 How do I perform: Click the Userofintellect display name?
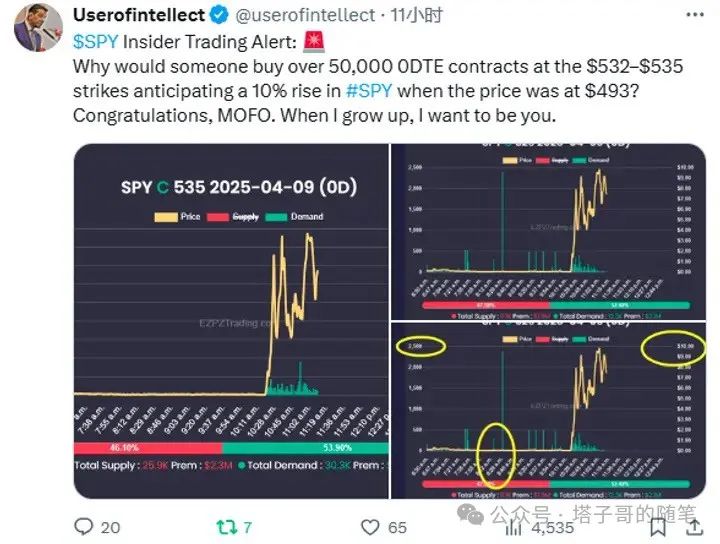pos(139,15)
